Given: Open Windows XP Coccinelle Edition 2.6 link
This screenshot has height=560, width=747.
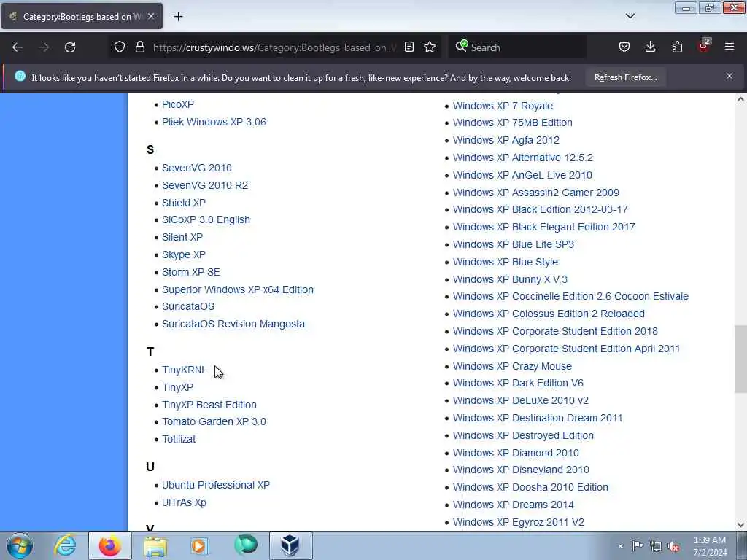Looking at the screenshot, I should click(x=570, y=296).
